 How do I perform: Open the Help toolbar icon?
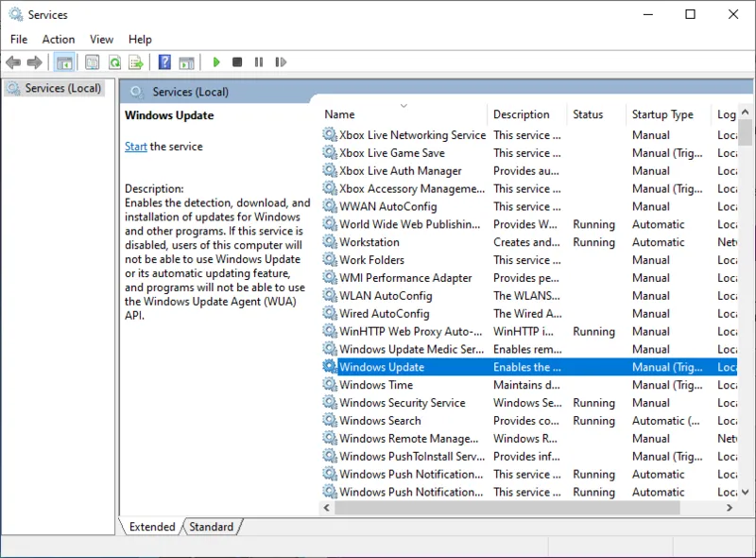tap(164, 62)
